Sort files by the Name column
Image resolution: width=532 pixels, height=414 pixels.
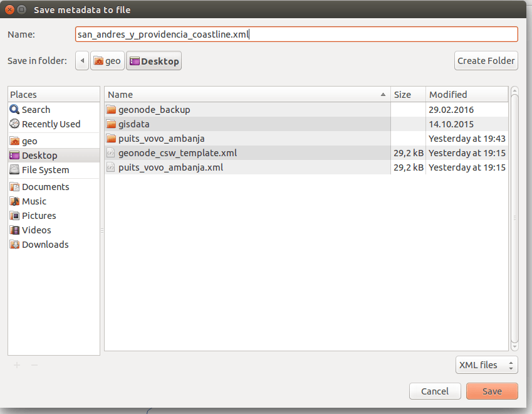(x=248, y=95)
